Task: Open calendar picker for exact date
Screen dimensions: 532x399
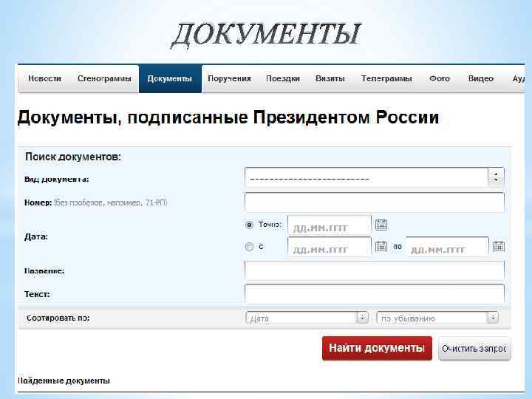Action: 381,225
